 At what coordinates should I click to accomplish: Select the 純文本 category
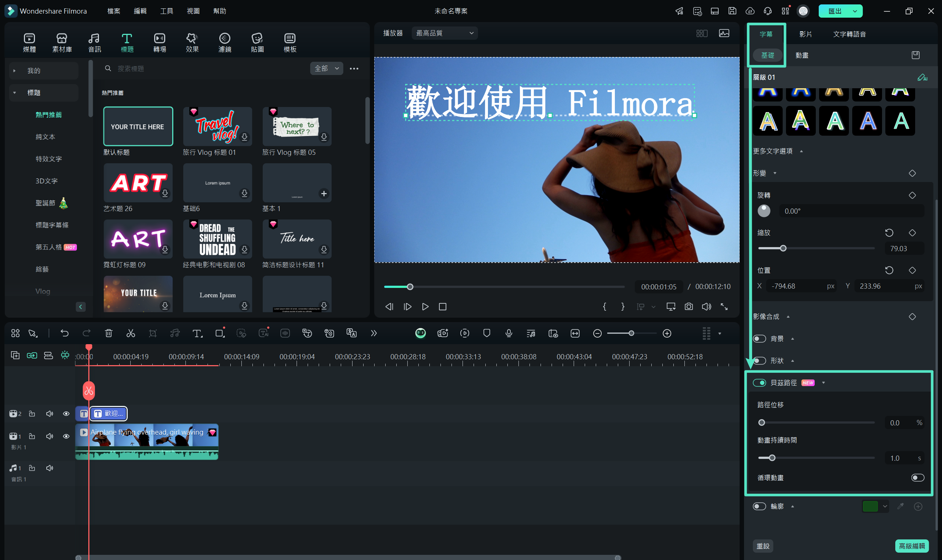(45, 137)
